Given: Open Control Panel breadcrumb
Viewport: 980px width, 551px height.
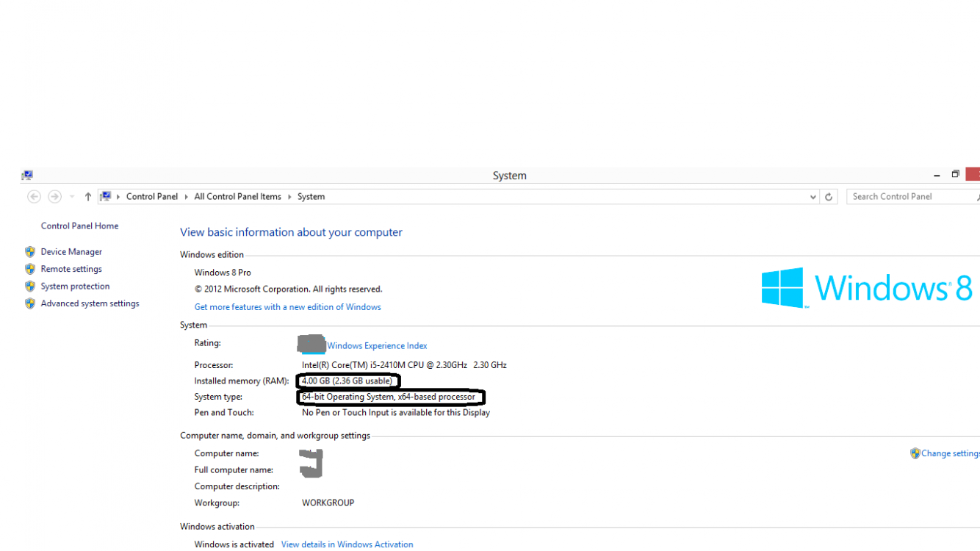Looking at the screenshot, I should (152, 197).
